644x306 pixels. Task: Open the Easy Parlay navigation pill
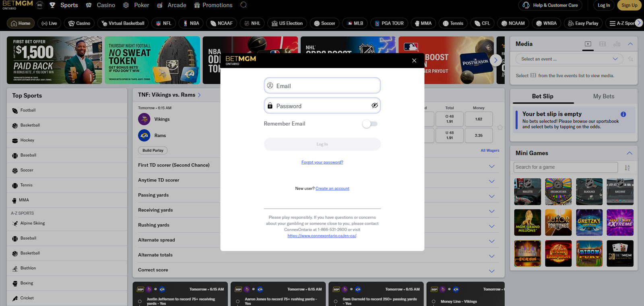point(583,23)
